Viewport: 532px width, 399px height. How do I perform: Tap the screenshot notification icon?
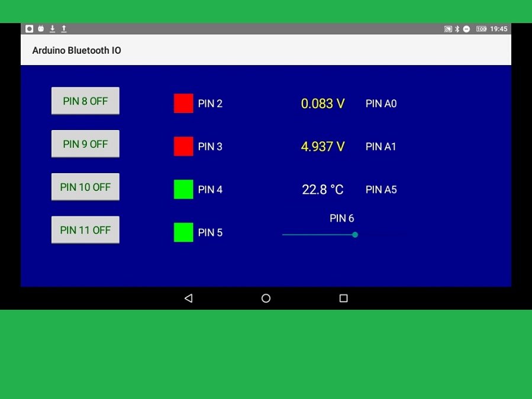coord(28,28)
